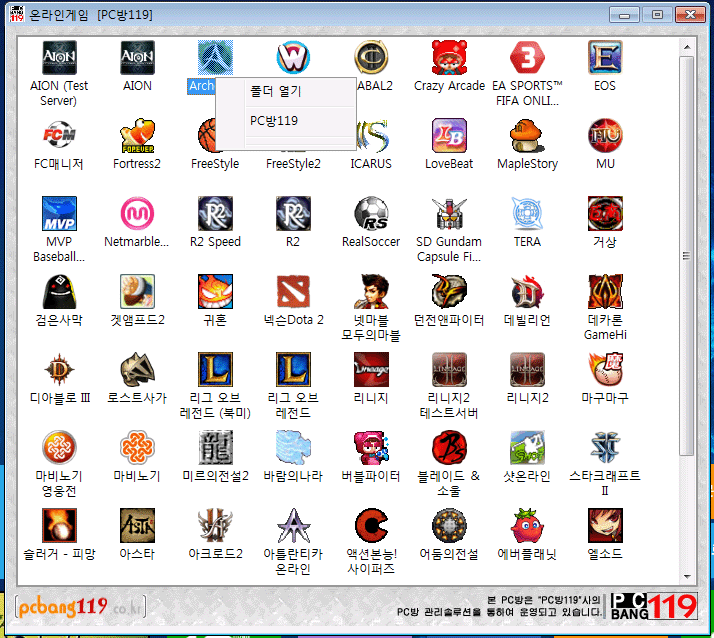Viewport: 714px width, 638px height.
Task: Minimize the 온라인게임 window
Action: tap(624, 15)
